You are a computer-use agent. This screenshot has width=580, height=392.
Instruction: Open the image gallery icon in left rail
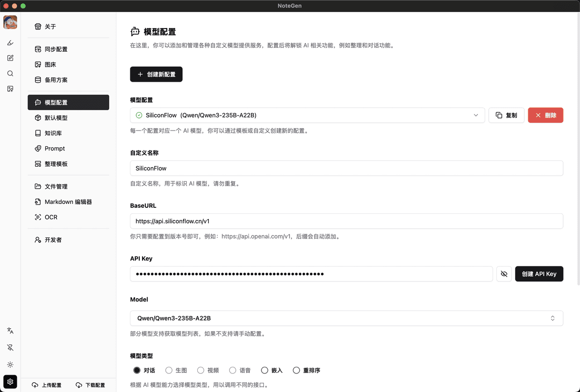10,89
